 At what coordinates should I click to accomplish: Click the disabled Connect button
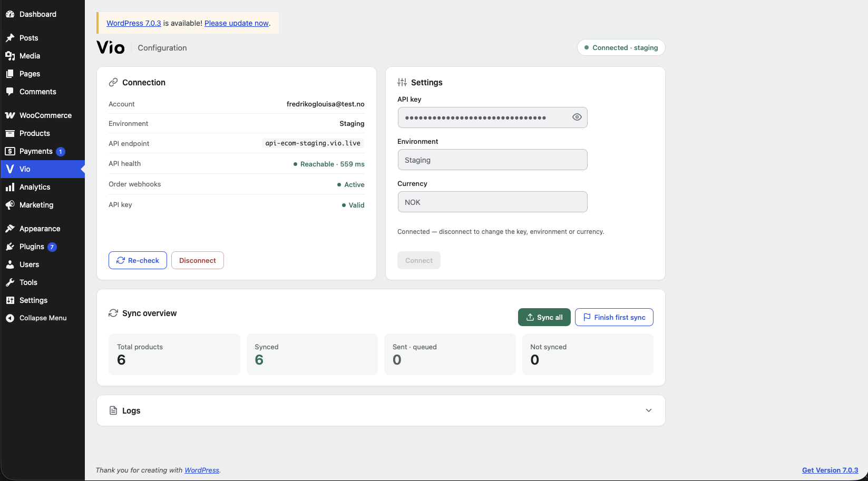click(x=419, y=260)
